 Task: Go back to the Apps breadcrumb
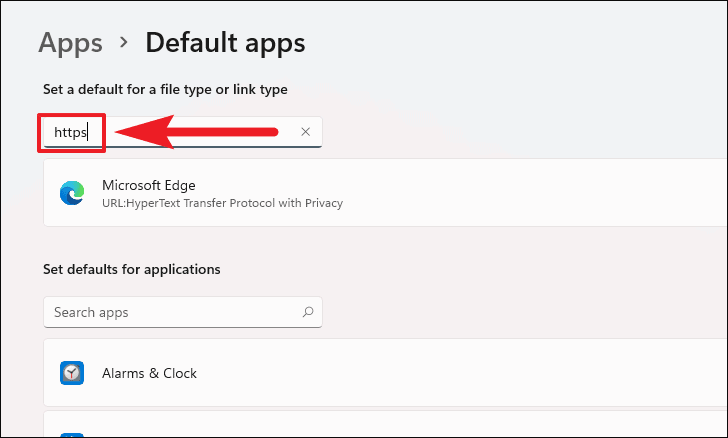70,44
